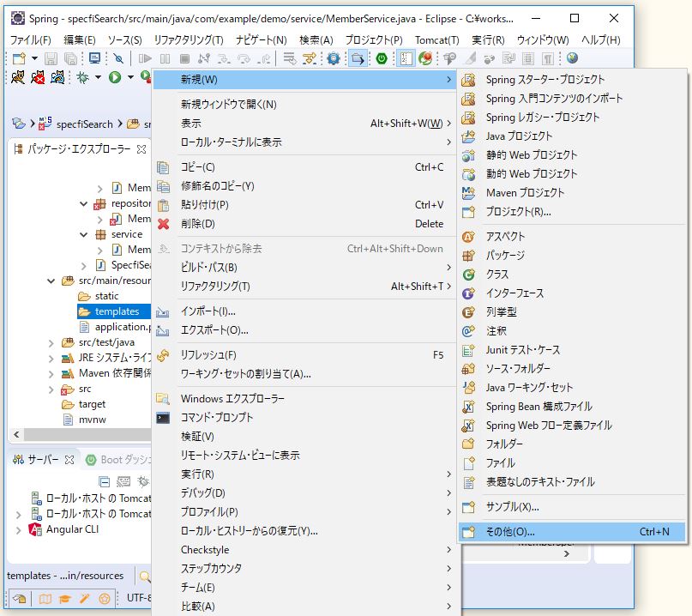
Task: Open the dropdown arrow beside the Debug icon
Action: (x=98, y=78)
